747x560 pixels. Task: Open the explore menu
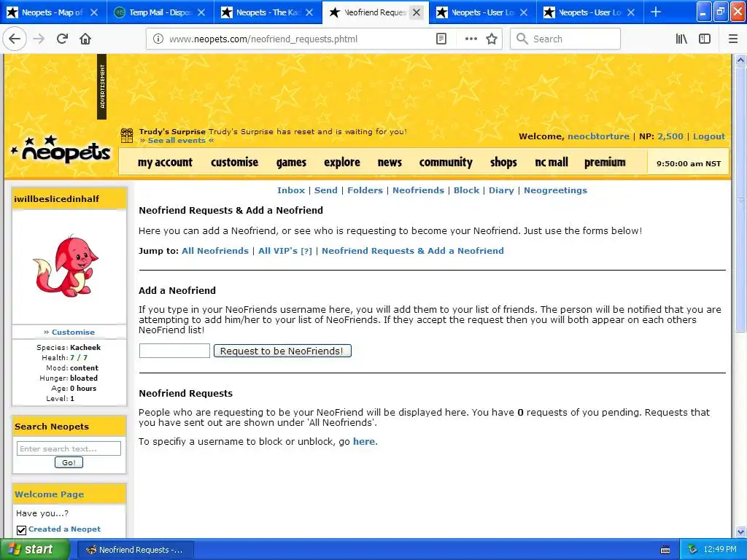(x=342, y=163)
